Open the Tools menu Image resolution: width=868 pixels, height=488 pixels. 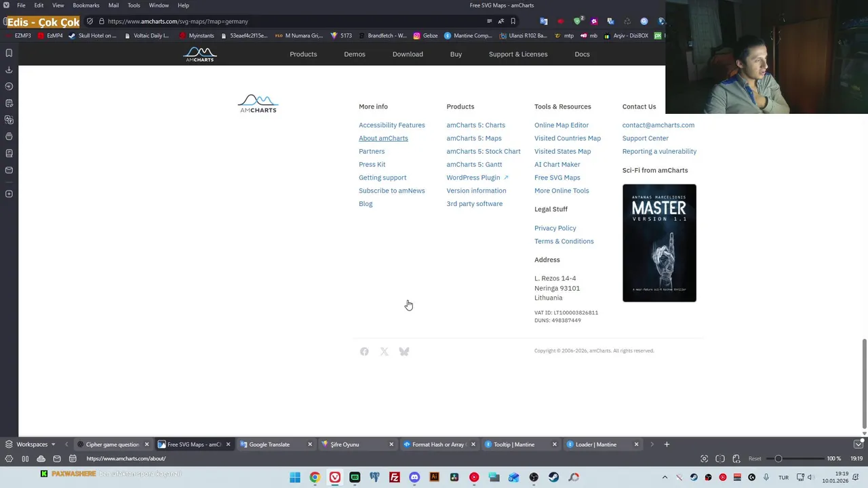(x=134, y=5)
